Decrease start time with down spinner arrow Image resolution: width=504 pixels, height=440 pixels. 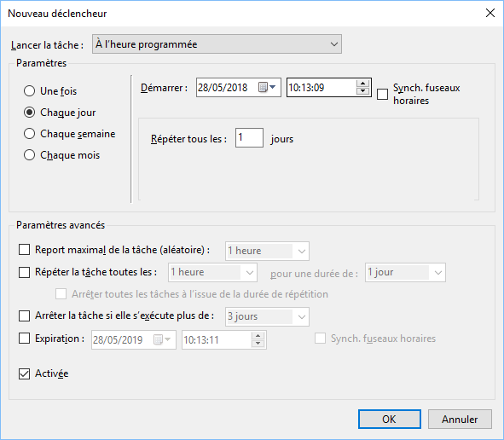[x=363, y=91]
